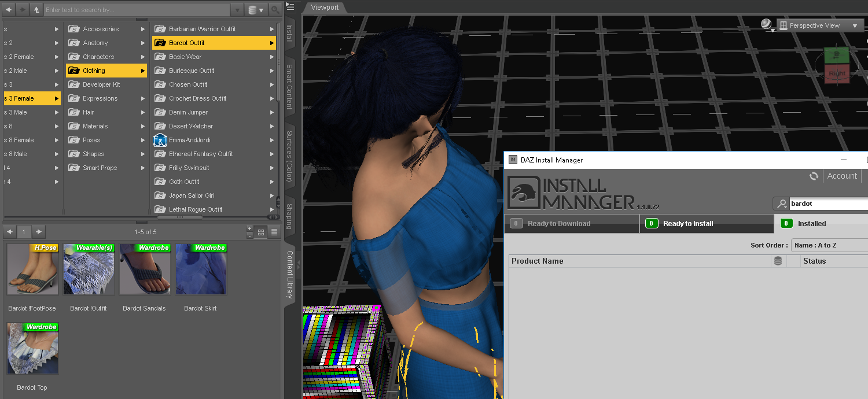Switch to the Install side tab
The height and width of the screenshot is (399, 868).
(290, 34)
